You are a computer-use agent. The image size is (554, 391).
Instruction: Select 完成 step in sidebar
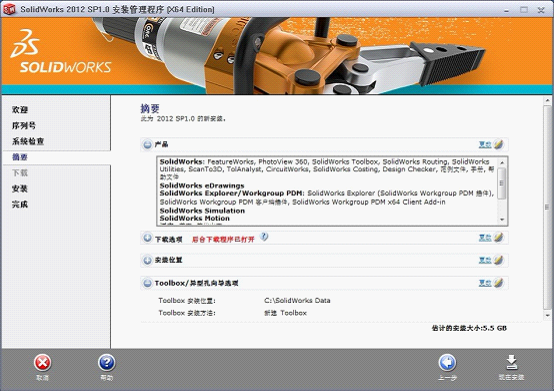20,204
